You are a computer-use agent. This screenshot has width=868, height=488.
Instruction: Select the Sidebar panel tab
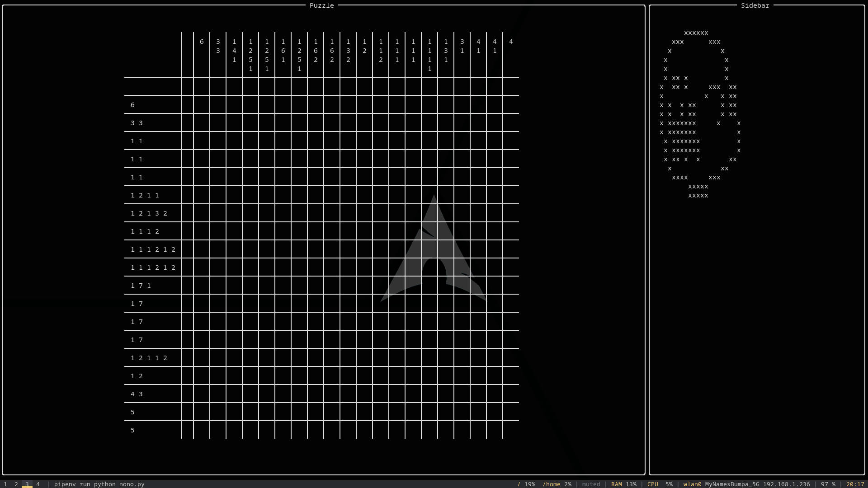click(x=755, y=5)
